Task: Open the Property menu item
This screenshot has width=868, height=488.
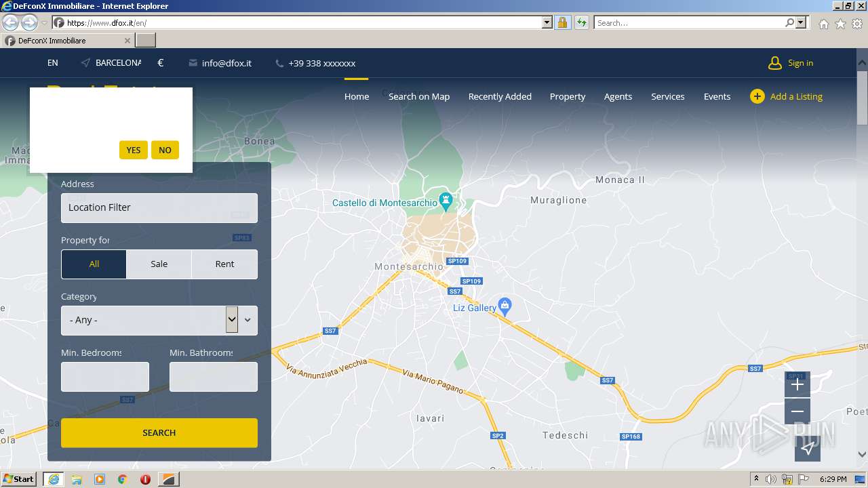Action: (568, 96)
